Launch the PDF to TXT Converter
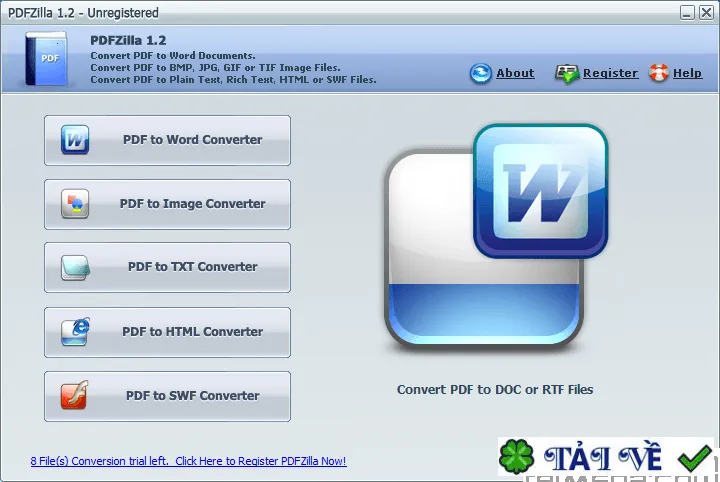The height and width of the screenshot is (482, 720). point(168,267)
